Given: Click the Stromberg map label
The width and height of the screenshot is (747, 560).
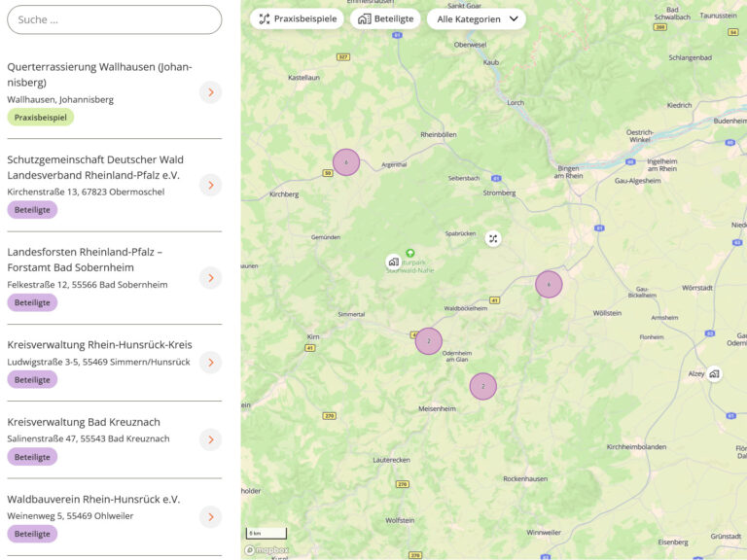Looking at the screenshot, I should click(x=499, y=192).
